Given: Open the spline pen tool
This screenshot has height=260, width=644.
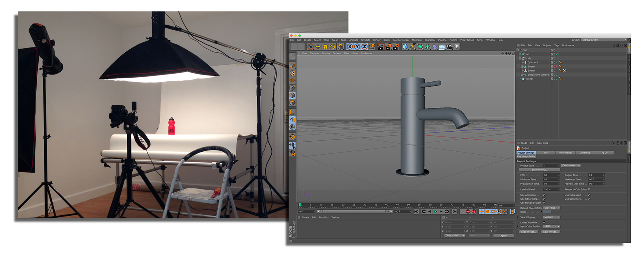Looking at the screenshot, I should pyautogui.click(x=413, y=47).
